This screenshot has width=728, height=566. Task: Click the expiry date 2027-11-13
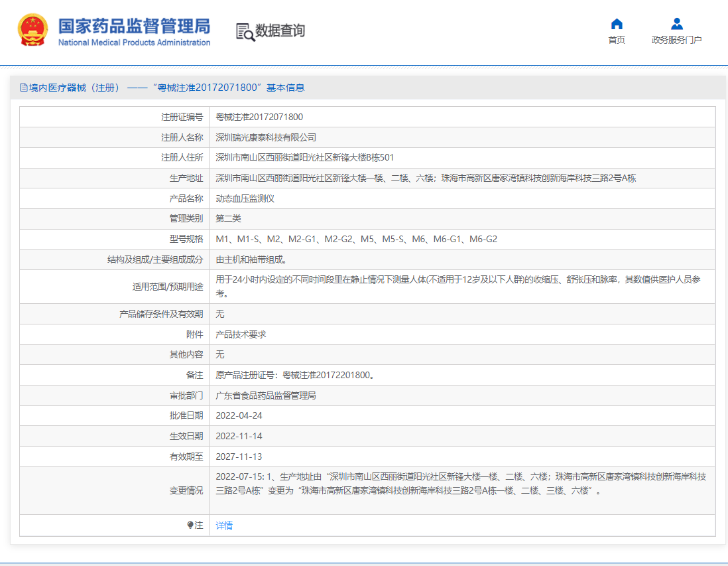pyautogui.click(x=239, y=457)
